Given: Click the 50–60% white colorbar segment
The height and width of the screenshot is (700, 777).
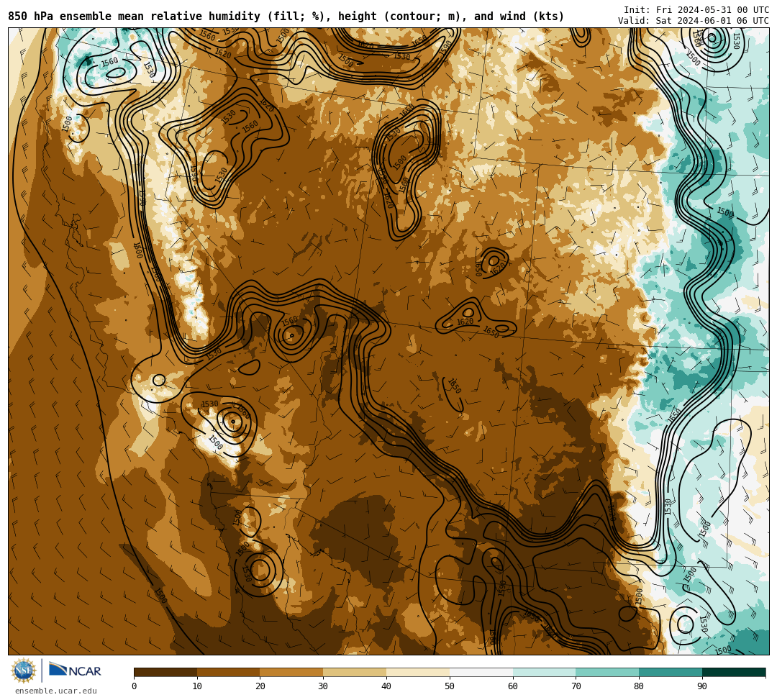Looking at the screenshot, I should click(481, 672).
